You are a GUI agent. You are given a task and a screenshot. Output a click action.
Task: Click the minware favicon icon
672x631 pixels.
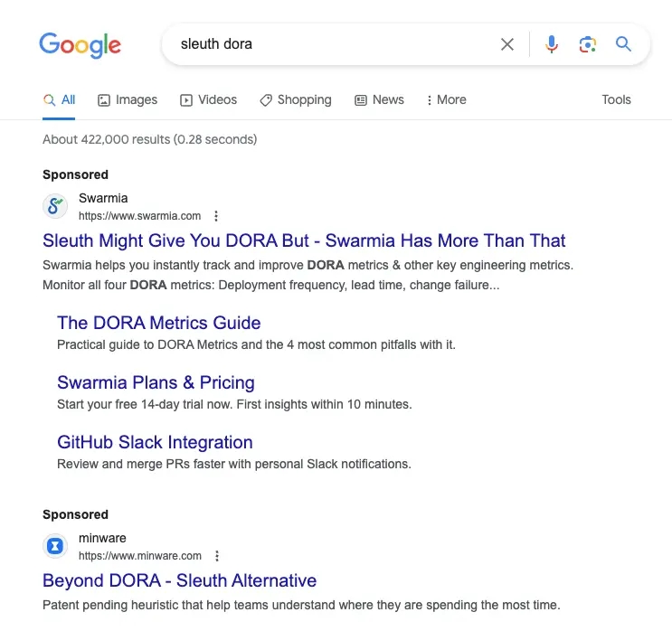55,546
